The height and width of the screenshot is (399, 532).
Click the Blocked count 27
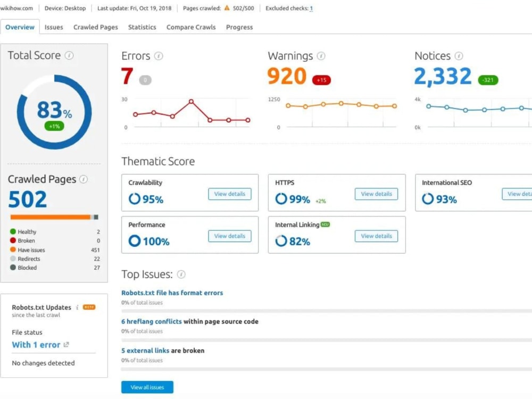97,268
